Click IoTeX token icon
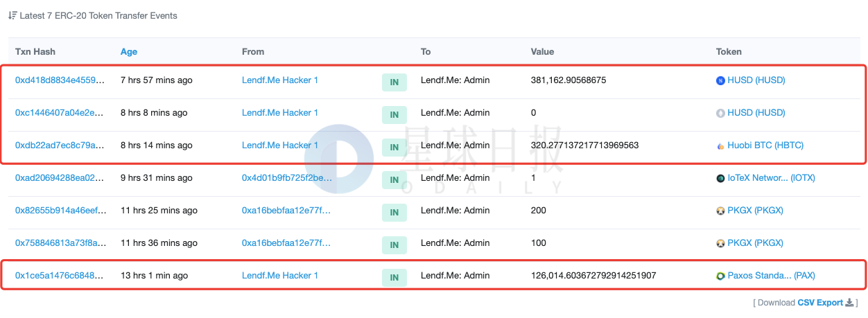 point(720,179)
